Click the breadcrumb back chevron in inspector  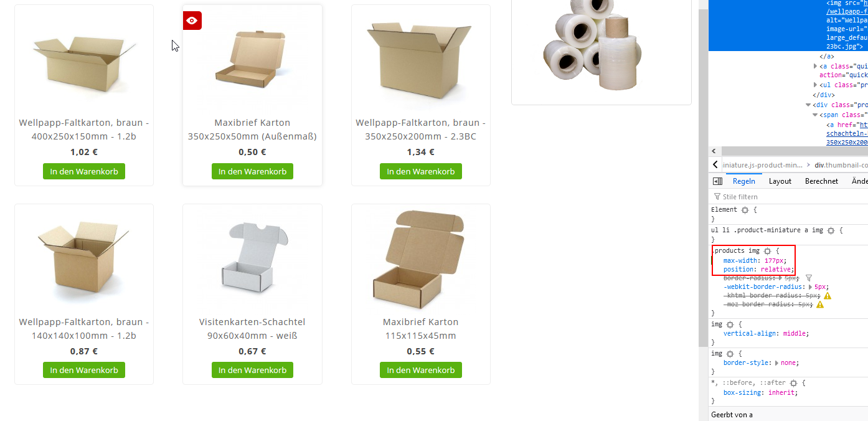tap(715, 164)
